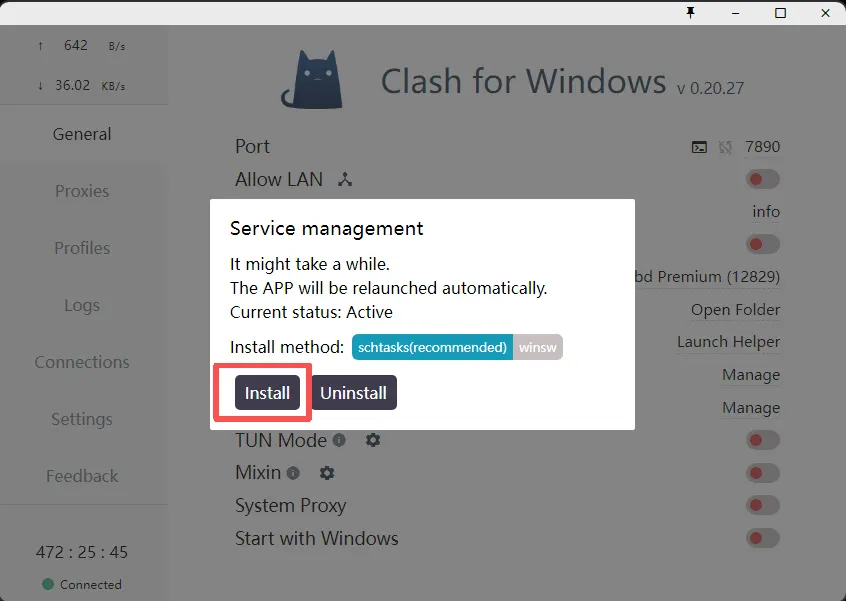
Task: Open terminal icon next to Port
Action: click(x=699, y=147)
